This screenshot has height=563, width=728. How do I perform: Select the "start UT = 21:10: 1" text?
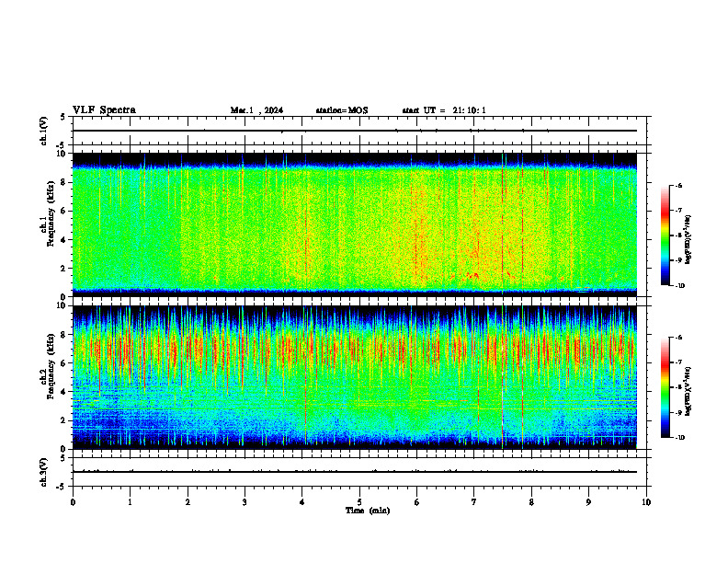point(444,110)
